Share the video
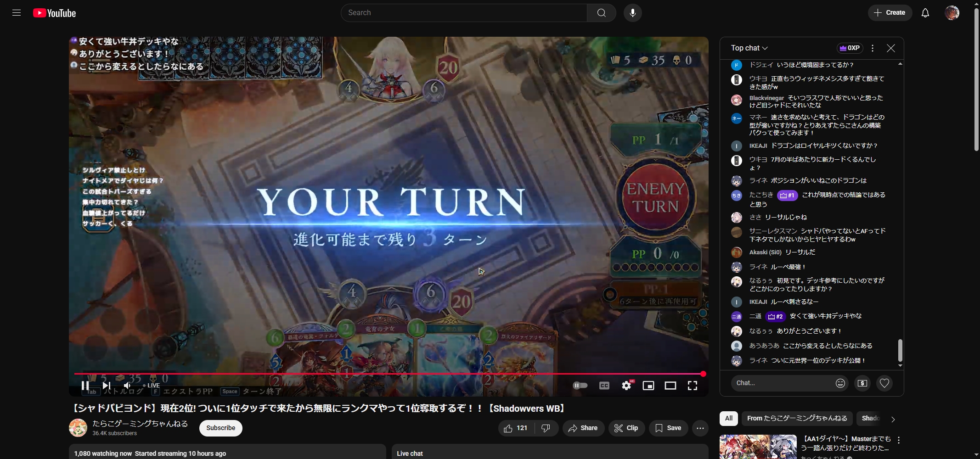Screen dimensions: 980x459 click(x=583, y=428)
